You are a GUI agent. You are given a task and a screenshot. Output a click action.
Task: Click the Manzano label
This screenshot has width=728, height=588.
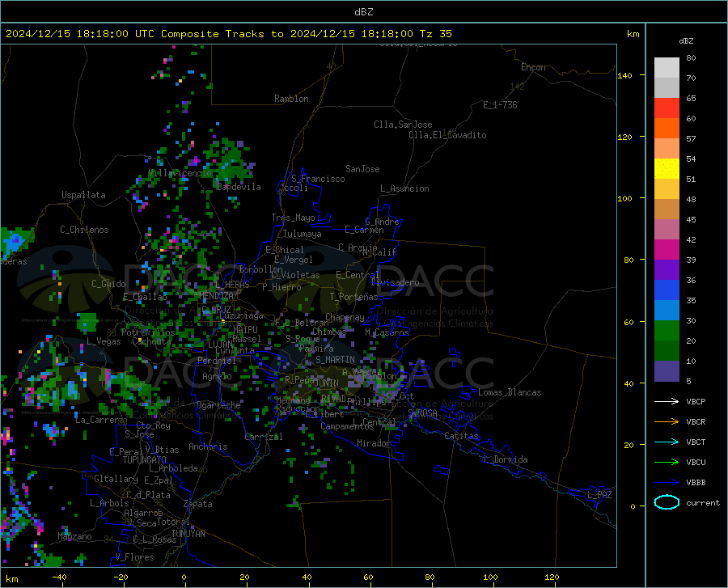[74, 536]
